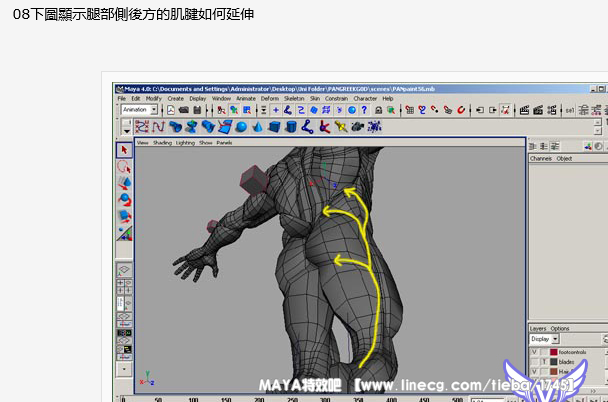Toggle the T template box of blades layer
This screenshot has width=608, height=402.
(x=543, y=362)
